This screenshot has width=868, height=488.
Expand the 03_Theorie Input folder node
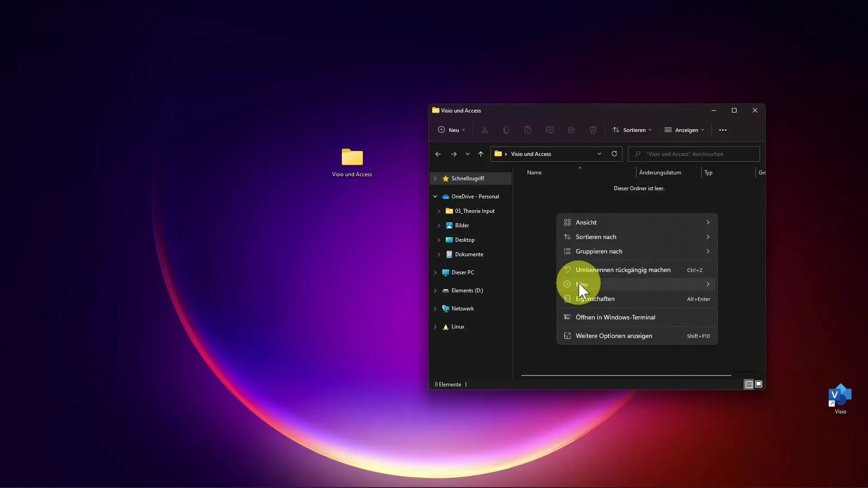coord(439,211)
